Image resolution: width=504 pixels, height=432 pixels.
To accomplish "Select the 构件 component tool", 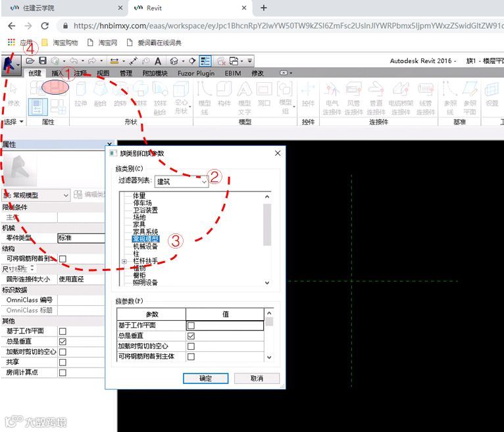I will 224,94.
